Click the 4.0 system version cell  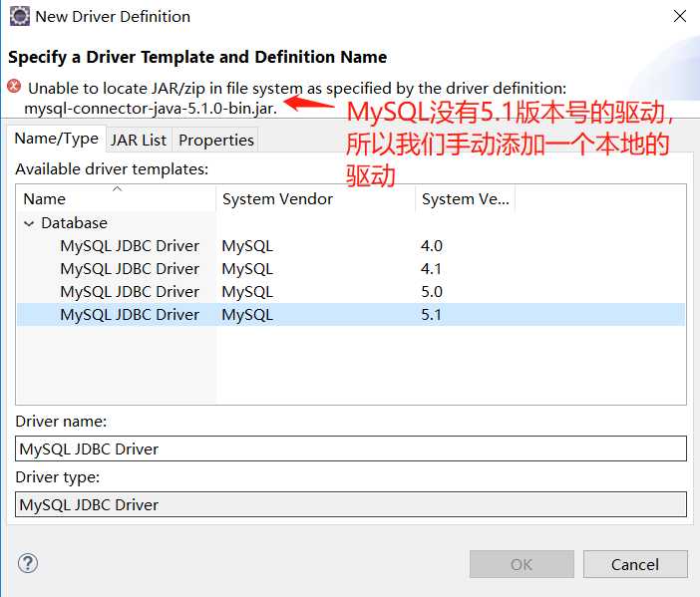[x=431, y=246]
